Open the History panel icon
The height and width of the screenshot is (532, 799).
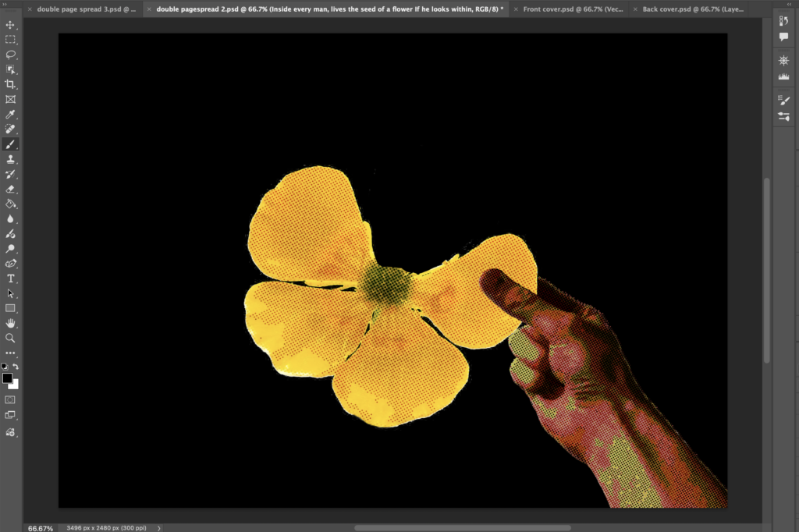tap(784, 21)
